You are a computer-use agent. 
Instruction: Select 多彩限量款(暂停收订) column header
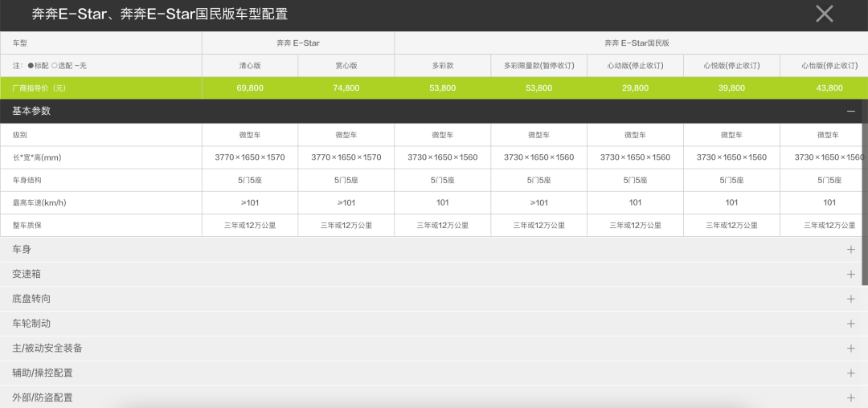point(538,66)
